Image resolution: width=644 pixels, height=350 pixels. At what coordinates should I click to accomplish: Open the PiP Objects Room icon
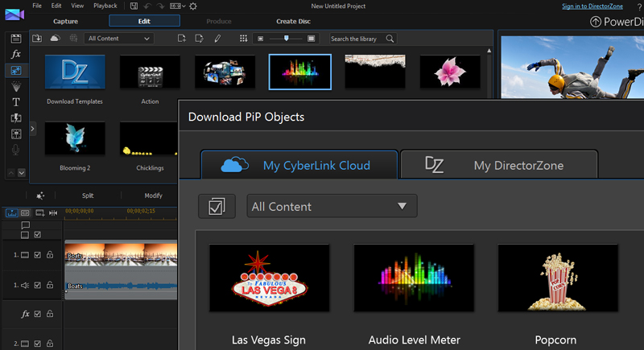tap(16, 71)
